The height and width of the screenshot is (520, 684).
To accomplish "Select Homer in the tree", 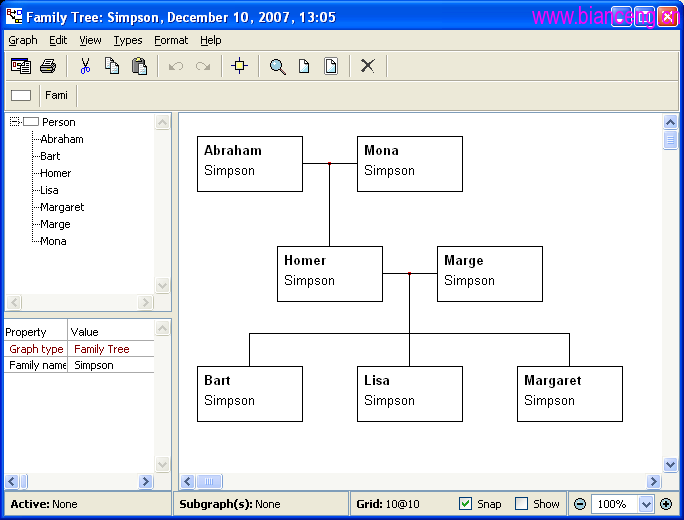I will [55, 173].
